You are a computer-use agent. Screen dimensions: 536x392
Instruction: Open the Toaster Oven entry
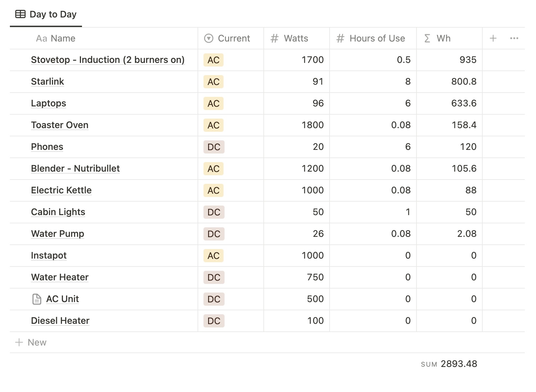pyautogui.click(x=60, y=125)
